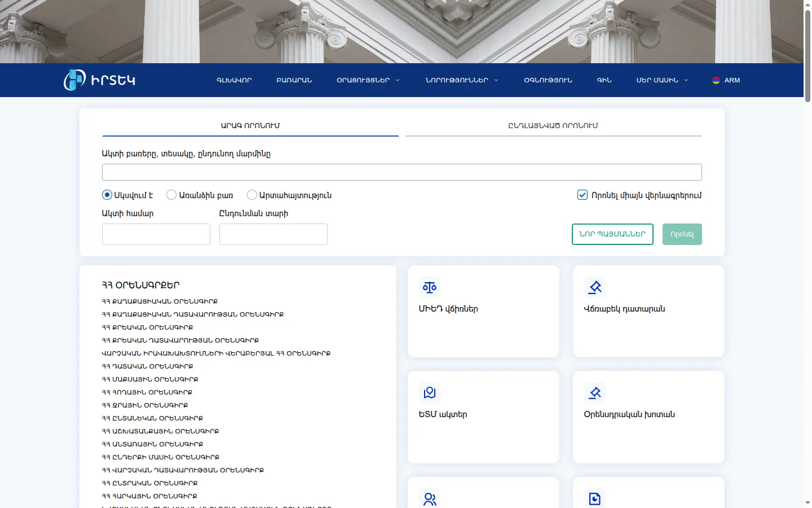Viewport: 812px width, 508px height.
Task: Open ՀՀ ՔԱՂԱՔԱՑԻԱԿԱՆ ՕՐԵՆՍԳԻՐՔ link
Action: (160, 301)
